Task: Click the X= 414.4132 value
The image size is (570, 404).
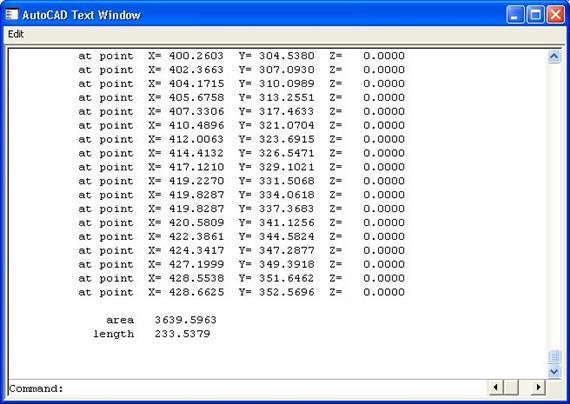Action: tap(196, 153)
